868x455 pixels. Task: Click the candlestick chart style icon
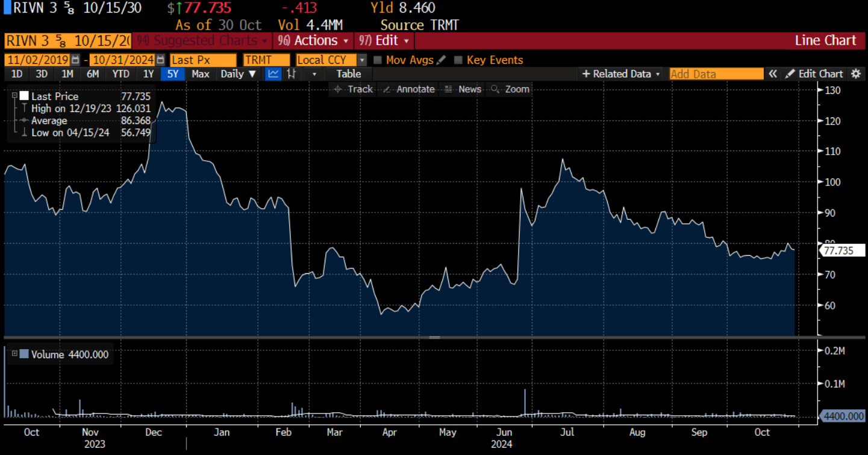tap(292, 73)
